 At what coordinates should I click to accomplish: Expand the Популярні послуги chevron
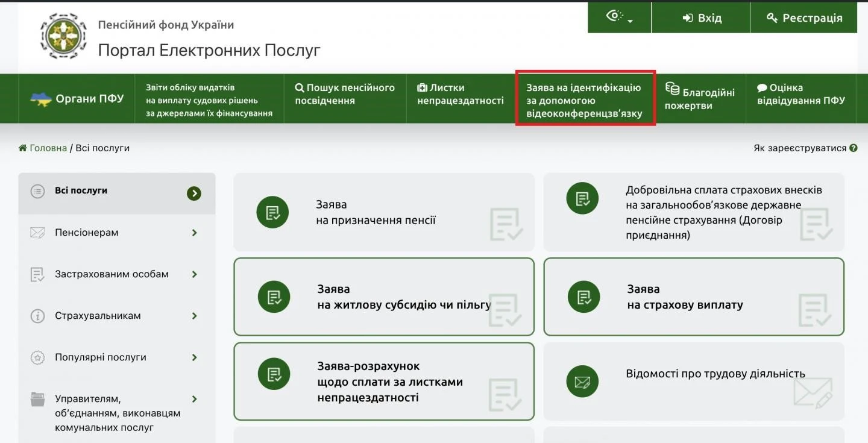[194, 357]
